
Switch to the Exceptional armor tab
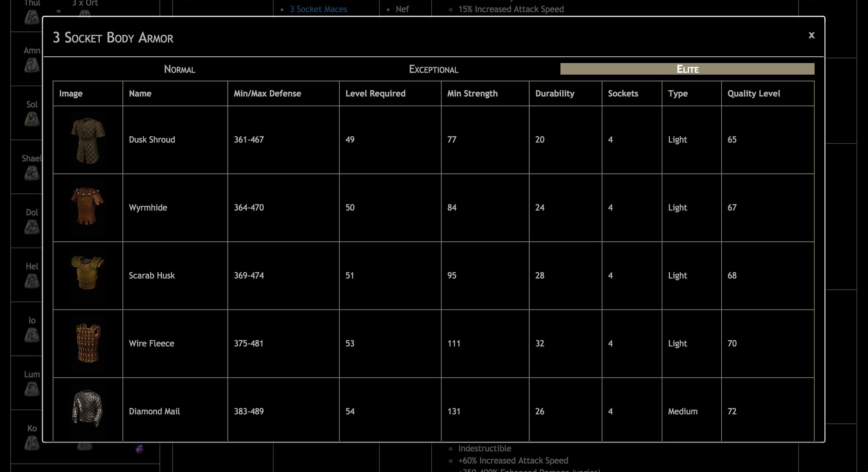pyautogui.click(x=433, y=69)
